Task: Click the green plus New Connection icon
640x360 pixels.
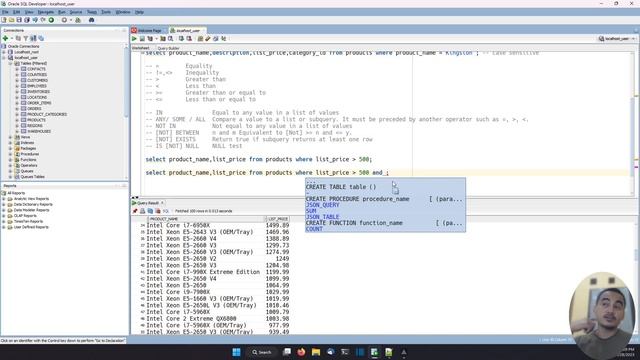Action: (x=5, y=38)
